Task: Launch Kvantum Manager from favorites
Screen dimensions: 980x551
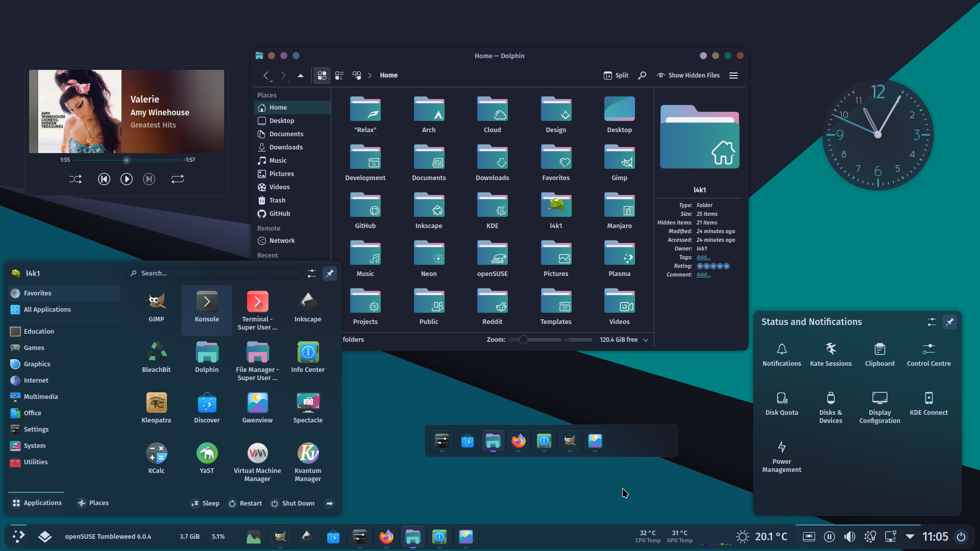Action: (x=308, y=463)
